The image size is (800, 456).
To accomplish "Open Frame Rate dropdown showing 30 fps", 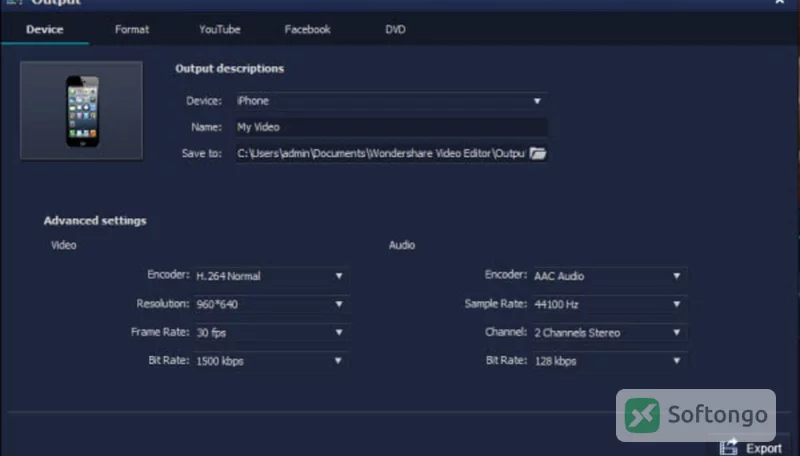I will [x=271, y=333].
